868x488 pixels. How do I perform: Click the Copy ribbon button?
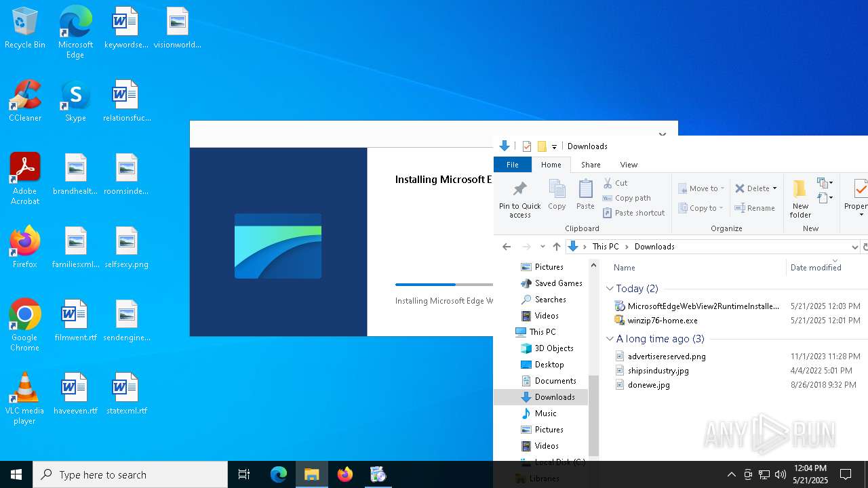point(557,195)
